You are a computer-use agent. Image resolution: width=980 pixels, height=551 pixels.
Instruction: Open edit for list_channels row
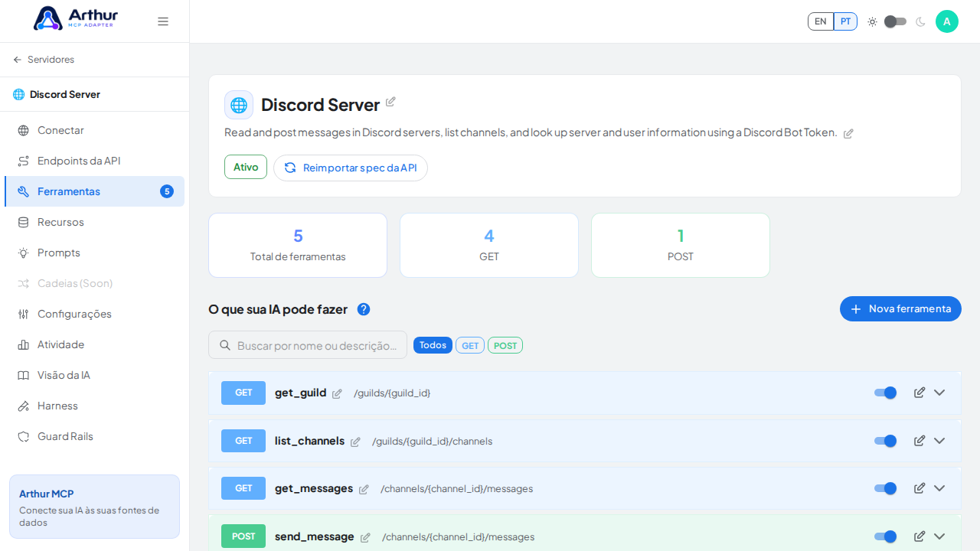point(920,441)
